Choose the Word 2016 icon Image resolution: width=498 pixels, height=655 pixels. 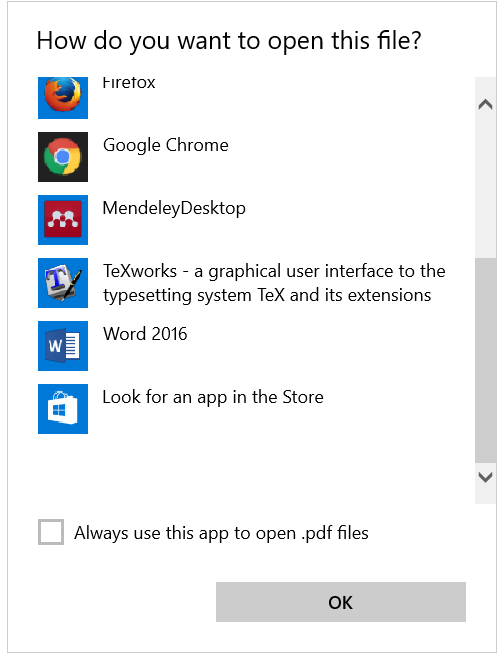click(63, 346)
